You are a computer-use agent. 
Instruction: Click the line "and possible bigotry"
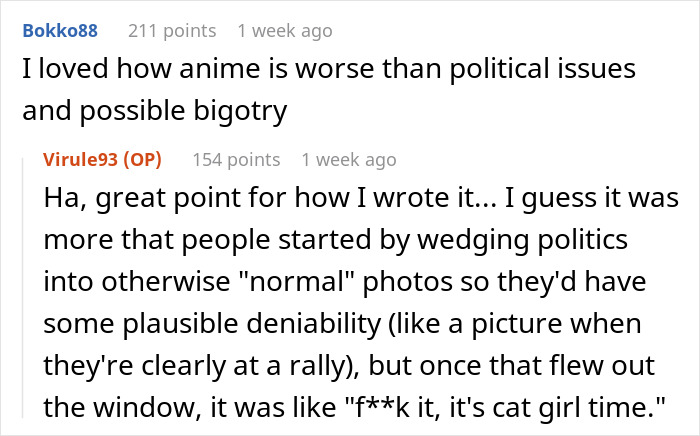pyautogui.click(x=154, y=112)
